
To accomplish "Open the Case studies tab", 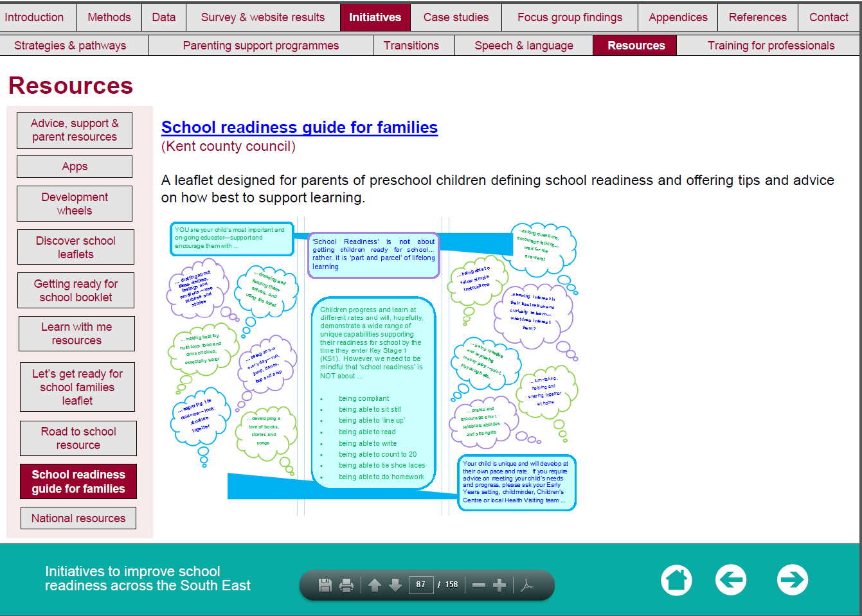I will [x=456, y=17].
